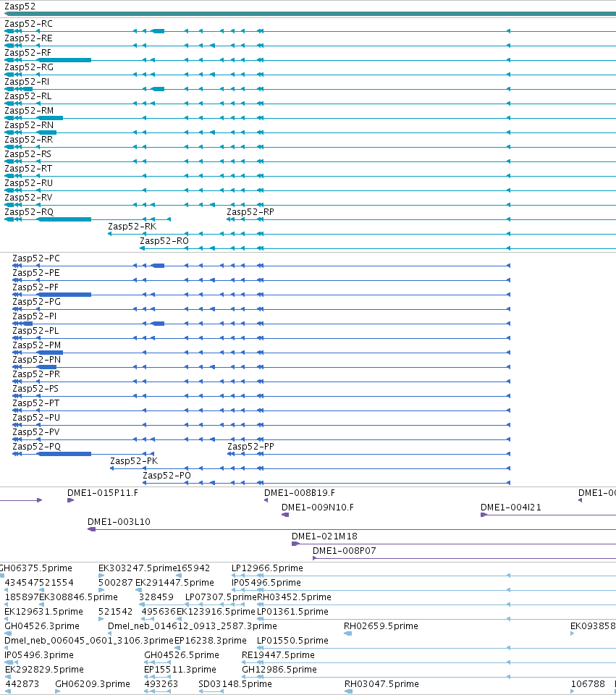Select EST RH03452.5prime
Image resolution: width=616 pixels, height=695 pixels.
pyautogui.click(x=295, y=597)
